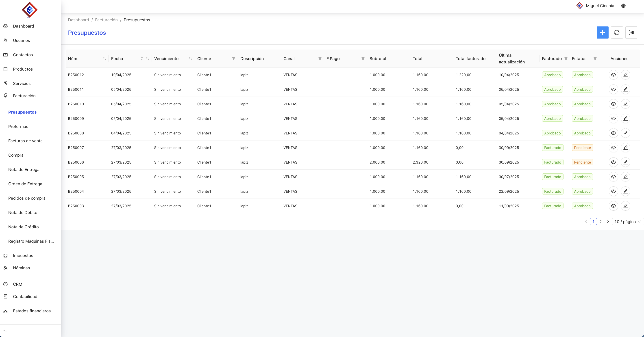View budget B250007 via eye icon
The width and height of the screenshot is (644, 337).
pos(613,148)
